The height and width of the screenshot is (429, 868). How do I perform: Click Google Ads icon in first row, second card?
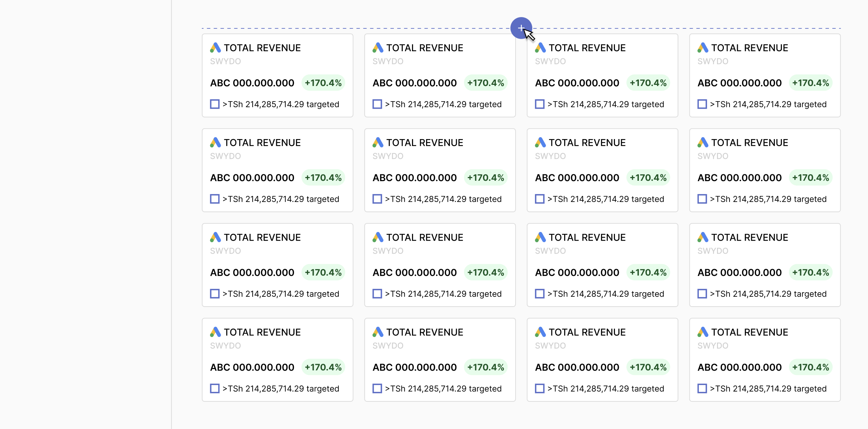[x=378, y=48]
